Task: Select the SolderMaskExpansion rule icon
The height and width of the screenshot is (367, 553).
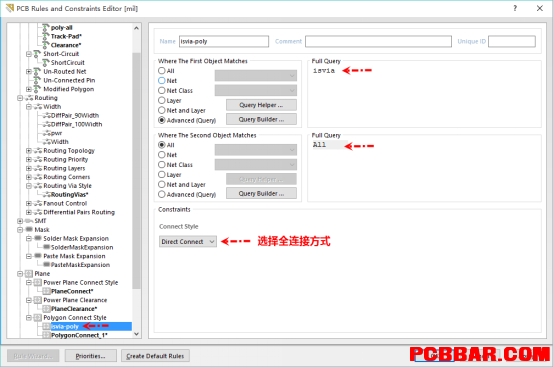Action: [x=47, y=247]
